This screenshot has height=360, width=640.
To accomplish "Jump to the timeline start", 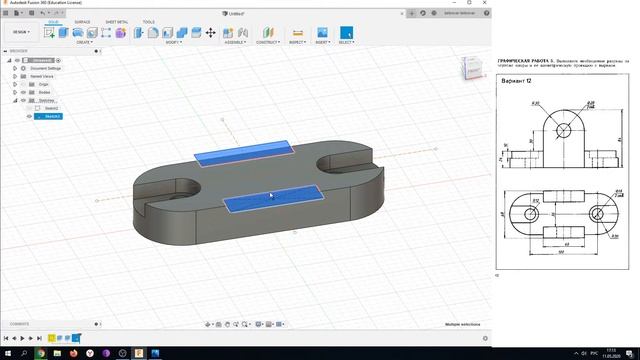I will 6,338.
